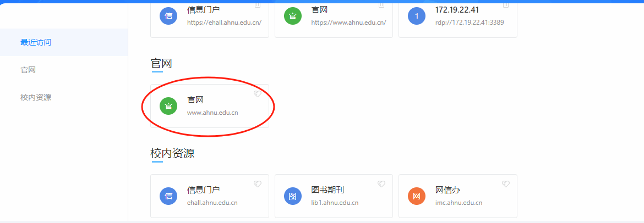
Task: Open the imc.ahnu.edu.cn link
Action: [459, 203]
